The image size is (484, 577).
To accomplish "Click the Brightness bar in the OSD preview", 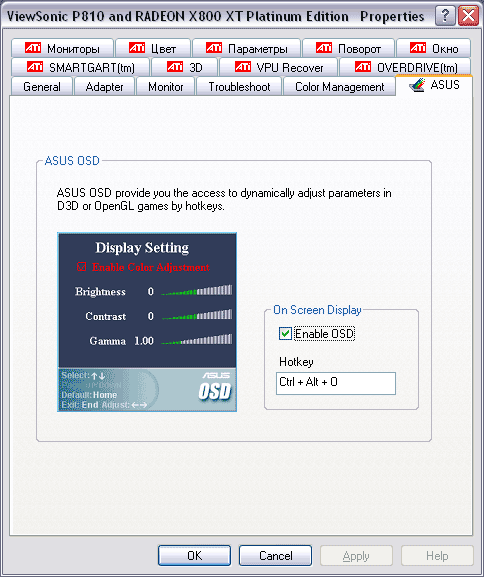I will (x=197, y=290).
